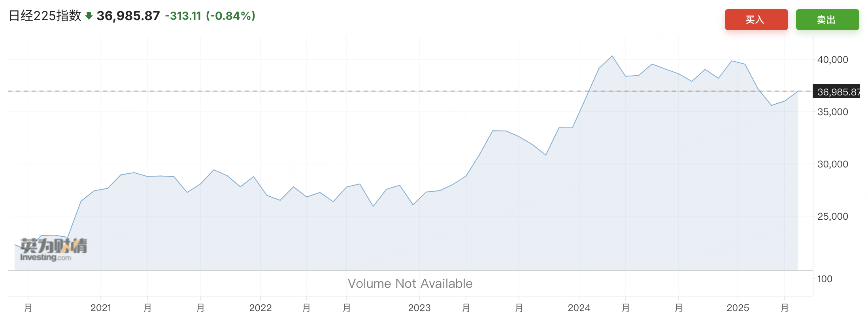Click the 35,000 price axis label

click(x=833, y=112)
